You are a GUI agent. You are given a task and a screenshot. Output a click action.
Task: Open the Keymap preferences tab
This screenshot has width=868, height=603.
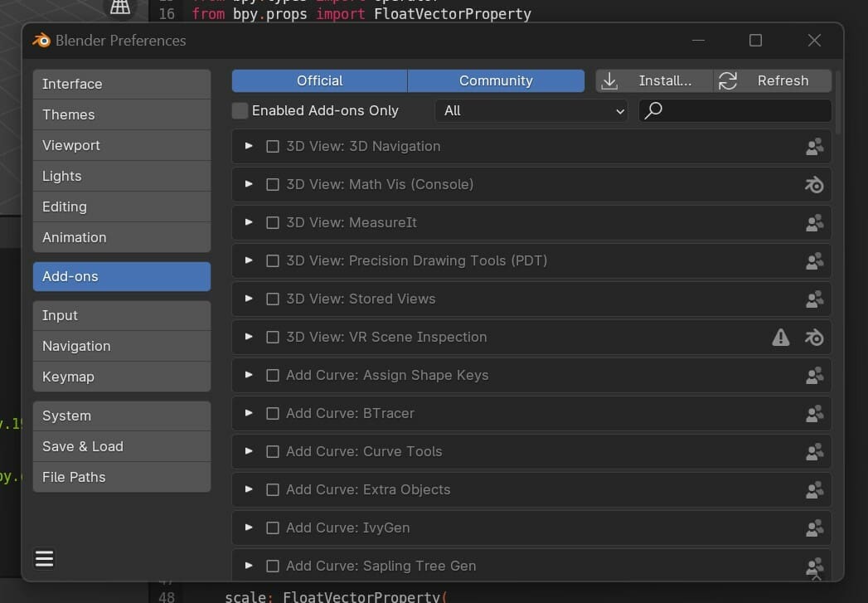coord(122,377)
